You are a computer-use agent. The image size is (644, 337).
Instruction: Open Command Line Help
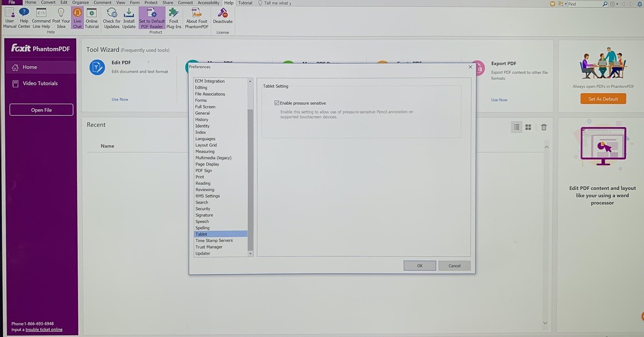coord(41,18)
